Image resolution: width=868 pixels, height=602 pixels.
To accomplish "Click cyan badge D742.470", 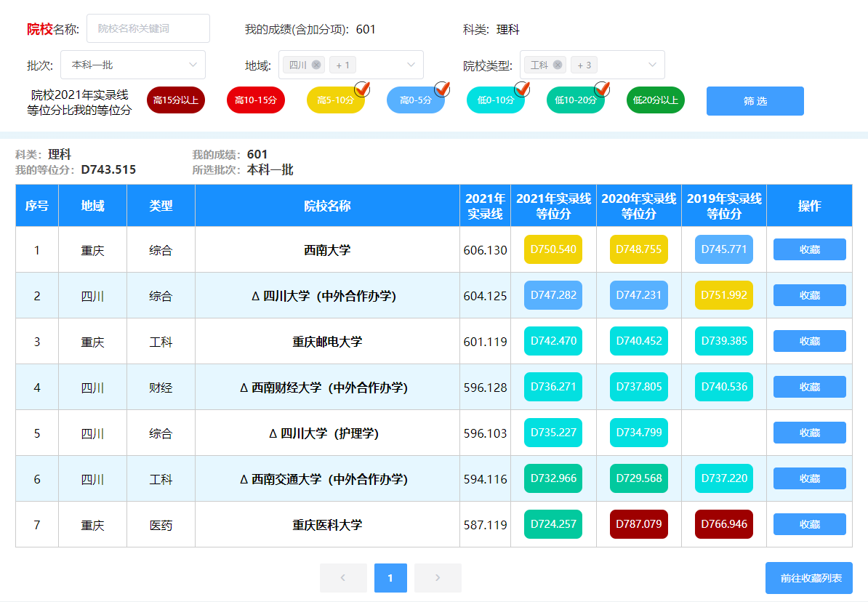I will tap(553, 341).
